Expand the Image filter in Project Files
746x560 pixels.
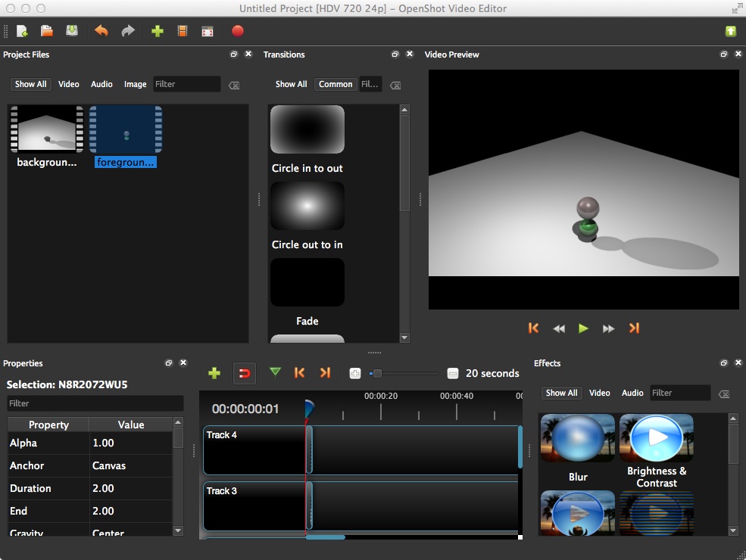click(x=135, y=84)
